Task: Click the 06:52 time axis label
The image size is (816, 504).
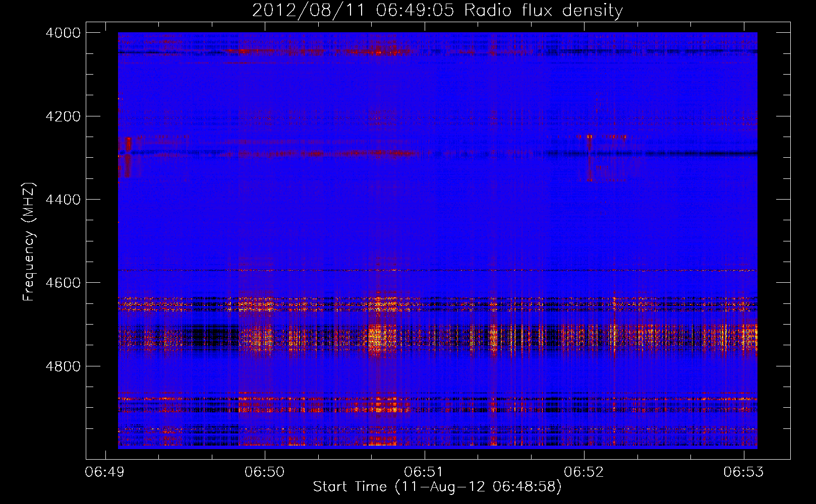Action: 584,472
